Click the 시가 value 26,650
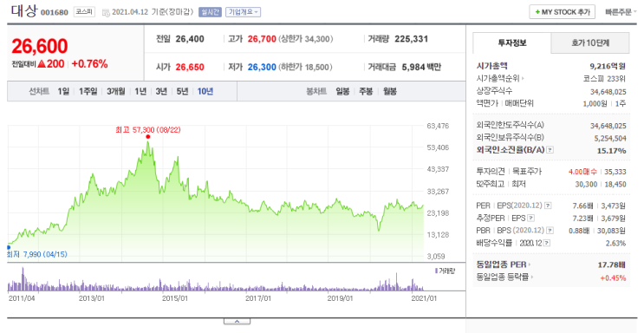Viewport: 644px width, 333px height. click(x=190, y=67)
